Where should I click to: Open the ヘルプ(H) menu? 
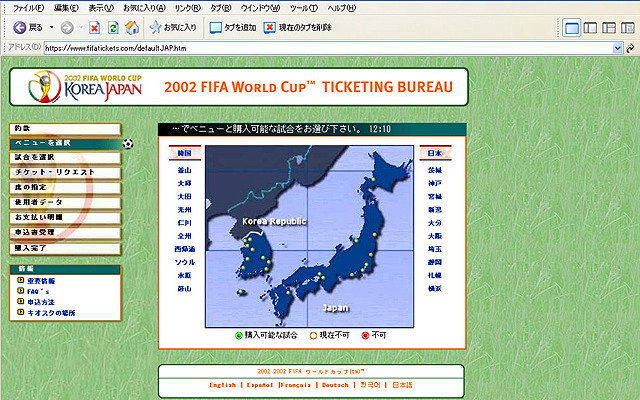click(342, 8)
